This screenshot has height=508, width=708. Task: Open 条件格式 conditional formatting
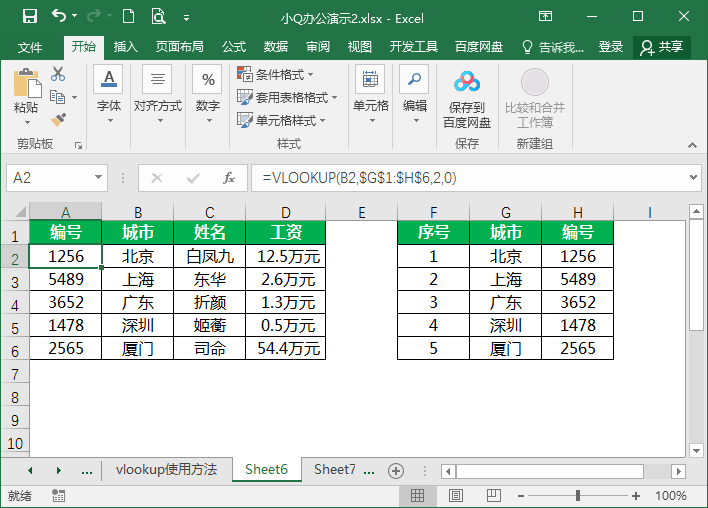click(x=275, y=74)
